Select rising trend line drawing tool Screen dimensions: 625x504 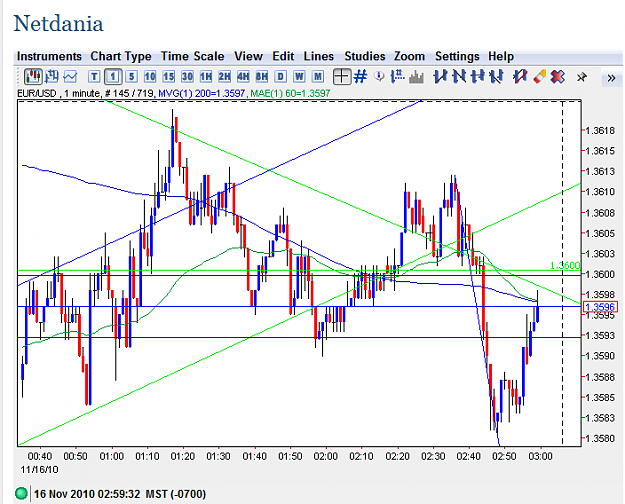tap(440, 76)
